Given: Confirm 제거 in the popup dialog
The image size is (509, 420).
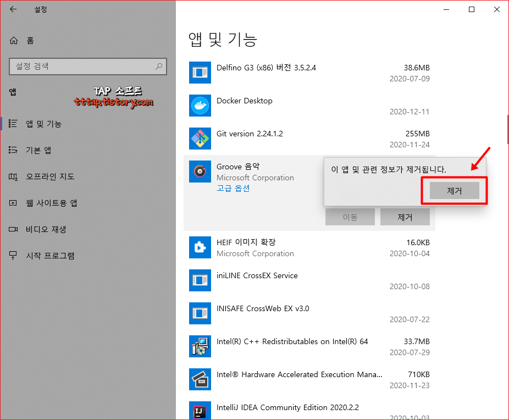Looking at the screenshot, I should pos(454,191).
